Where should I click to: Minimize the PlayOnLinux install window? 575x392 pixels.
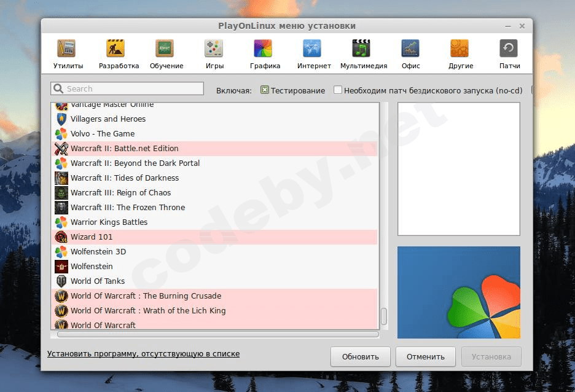click(x=508, y=26)
